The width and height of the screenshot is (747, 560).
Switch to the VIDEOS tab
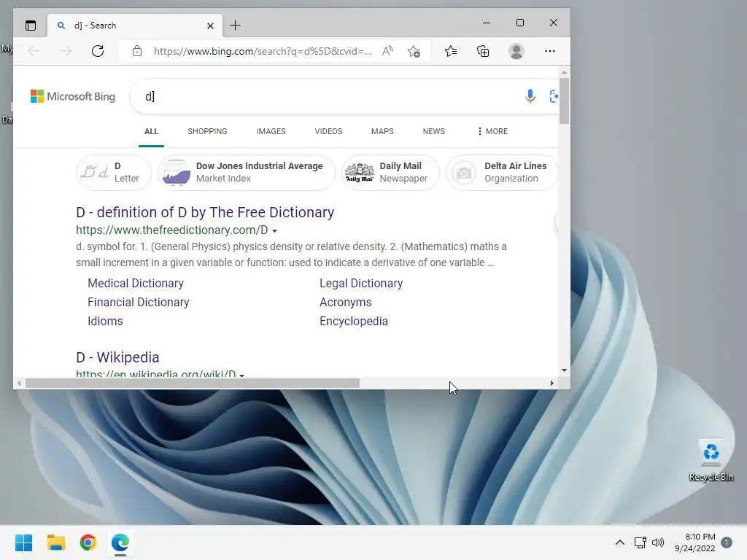328,131
